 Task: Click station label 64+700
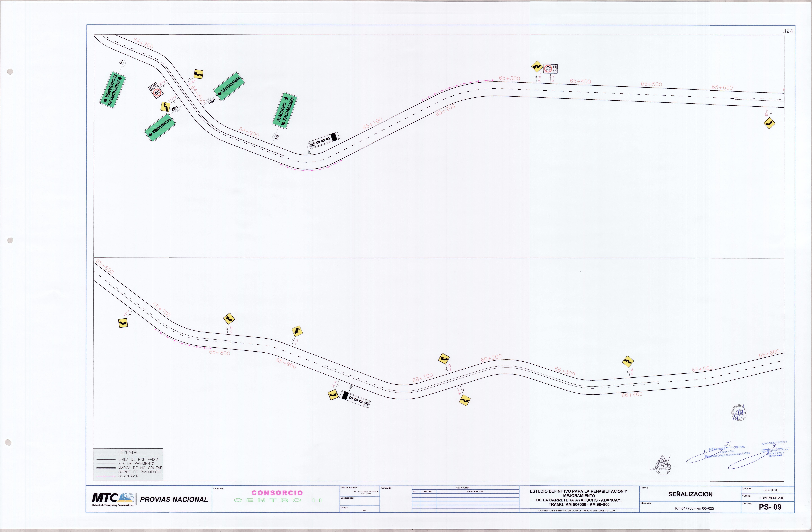(143, 43)
